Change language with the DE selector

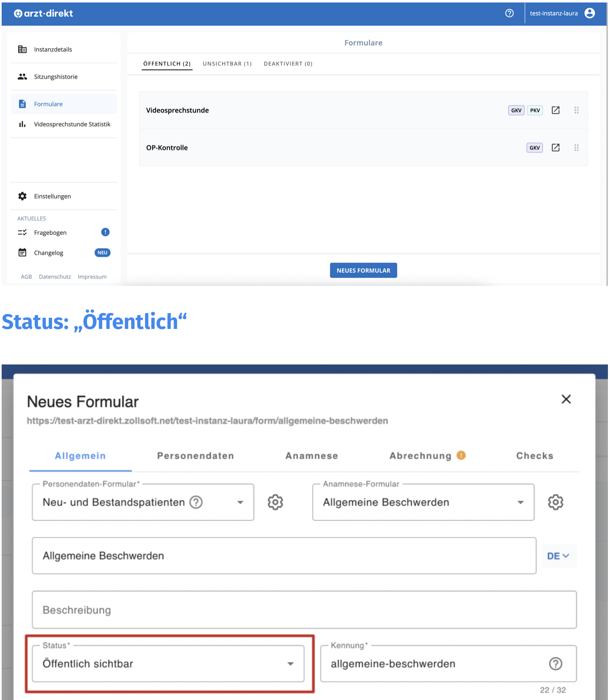(559, 556)
